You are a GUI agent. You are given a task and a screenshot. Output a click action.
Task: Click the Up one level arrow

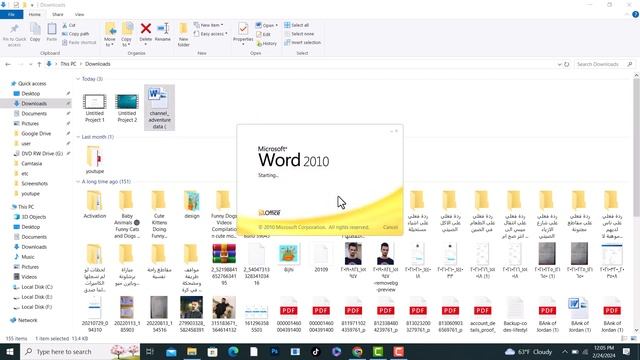(x=39, y=64)
